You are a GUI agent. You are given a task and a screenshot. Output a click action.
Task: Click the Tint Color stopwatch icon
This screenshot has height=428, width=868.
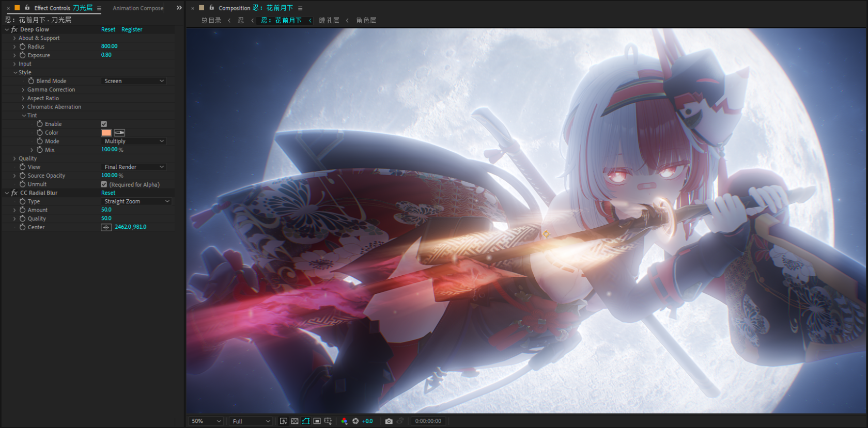point(40,133)
